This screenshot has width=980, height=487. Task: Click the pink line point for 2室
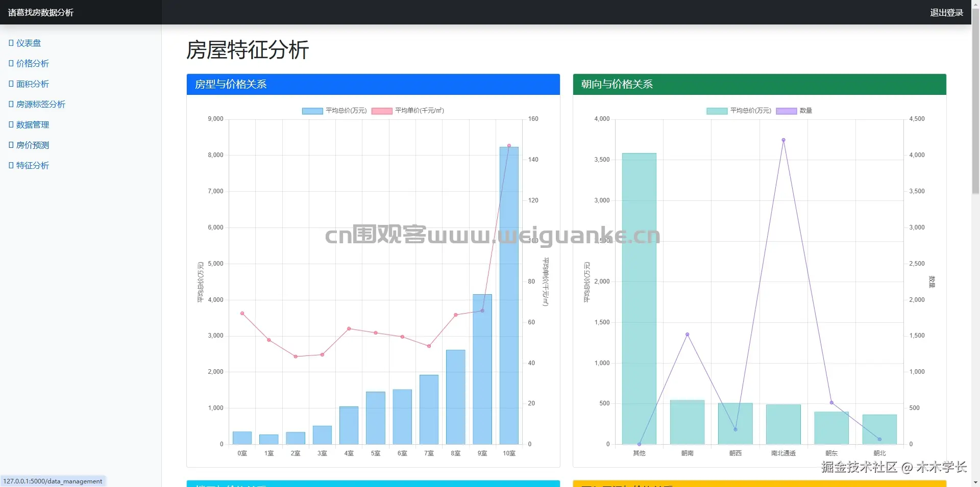296,356
